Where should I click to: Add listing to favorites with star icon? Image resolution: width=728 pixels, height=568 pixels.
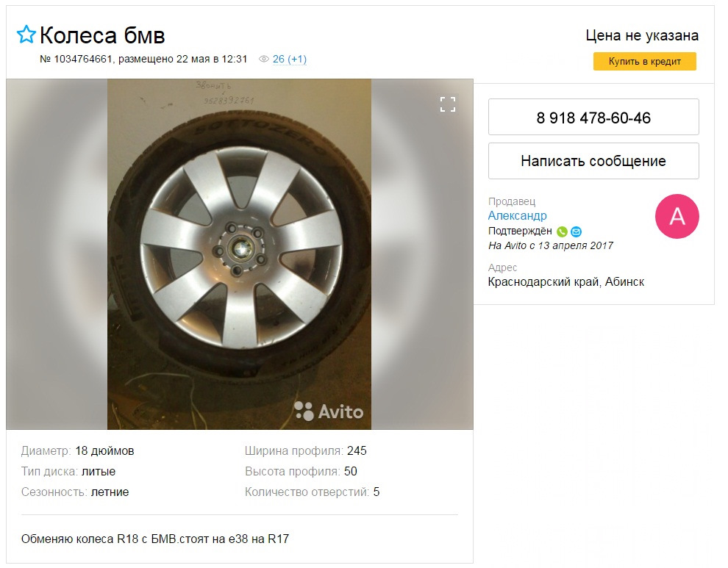26,35
